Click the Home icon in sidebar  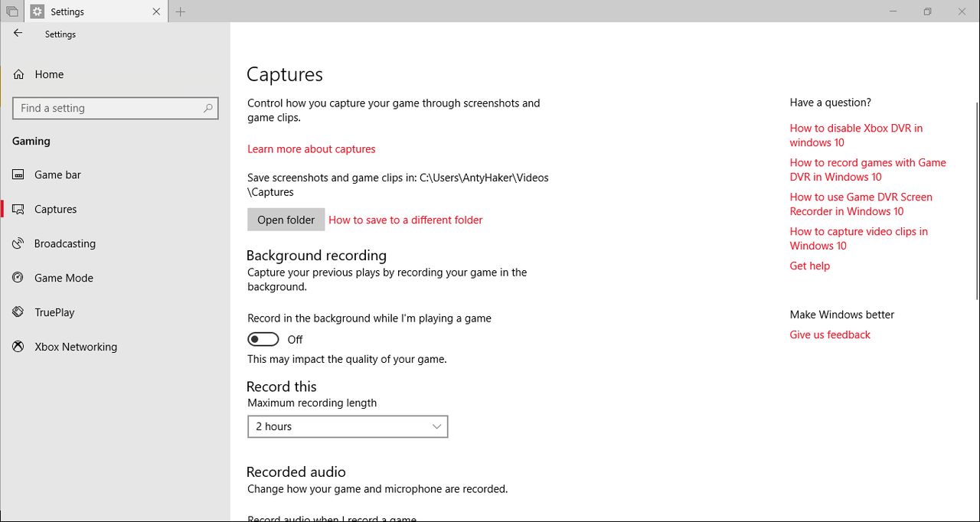[19, 74]
